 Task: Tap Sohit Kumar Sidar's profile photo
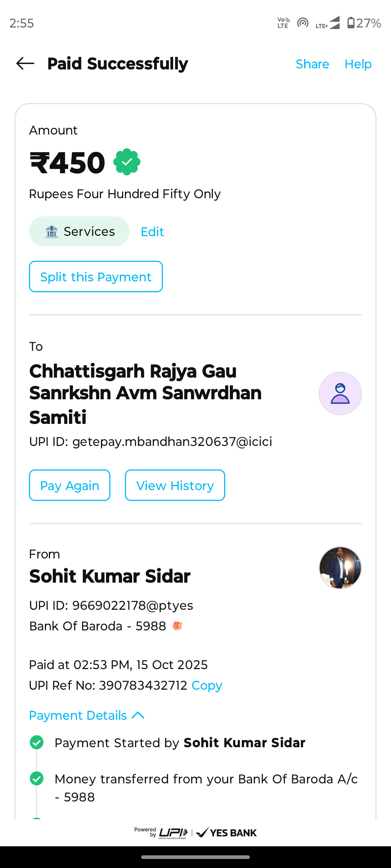click(x=340, y=568)
